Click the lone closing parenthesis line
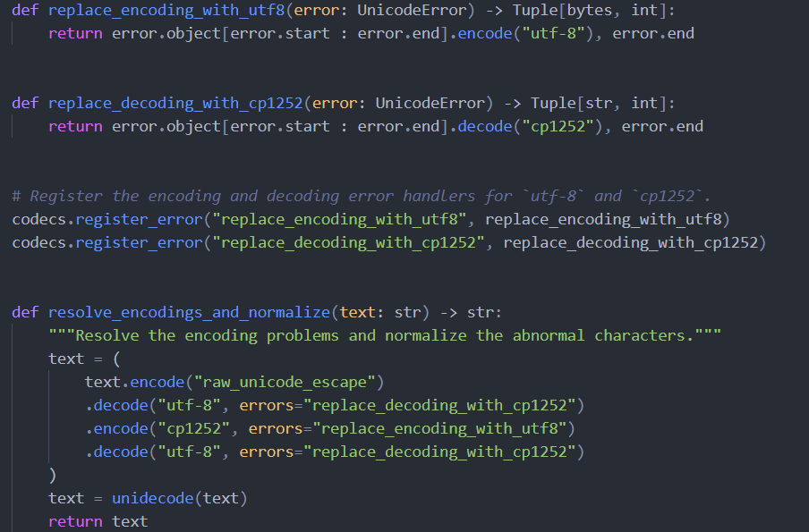Viewport: 809px width, 532px height. point(52,475)
